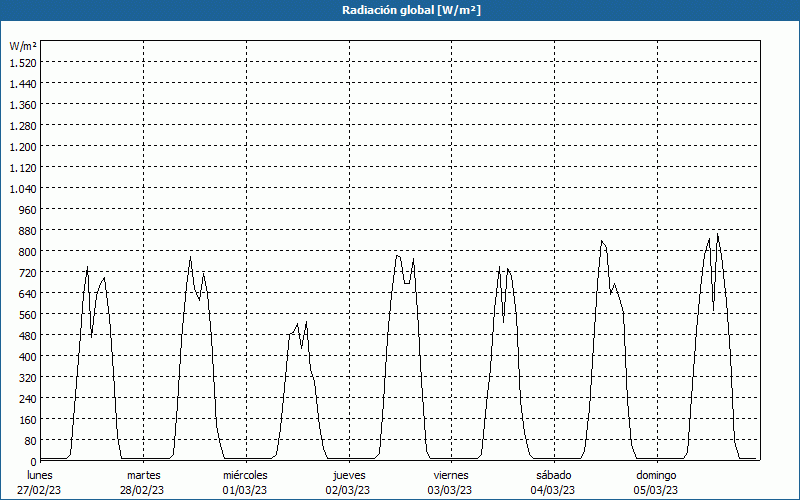Viewport: 800px width, 500px height.
Task: Select the 480 y-axis value
Action: 28,335
